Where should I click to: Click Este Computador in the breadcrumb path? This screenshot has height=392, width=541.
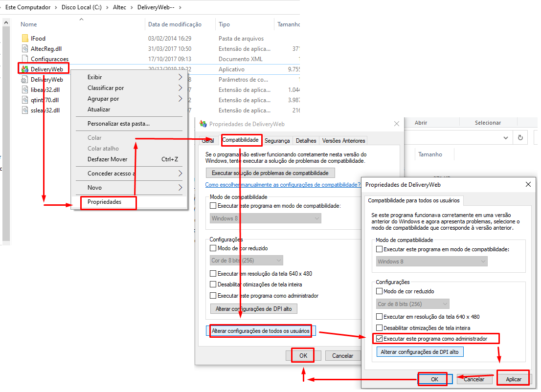27,7
